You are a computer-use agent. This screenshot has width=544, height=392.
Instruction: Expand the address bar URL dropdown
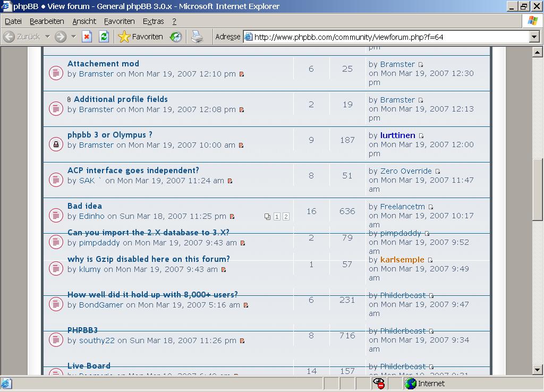coord(534,37)
